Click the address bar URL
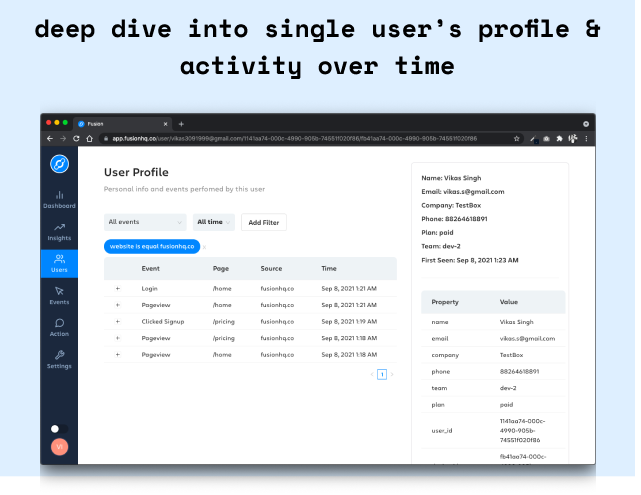This screenshot has width=641, height=495. coord(294,139)
